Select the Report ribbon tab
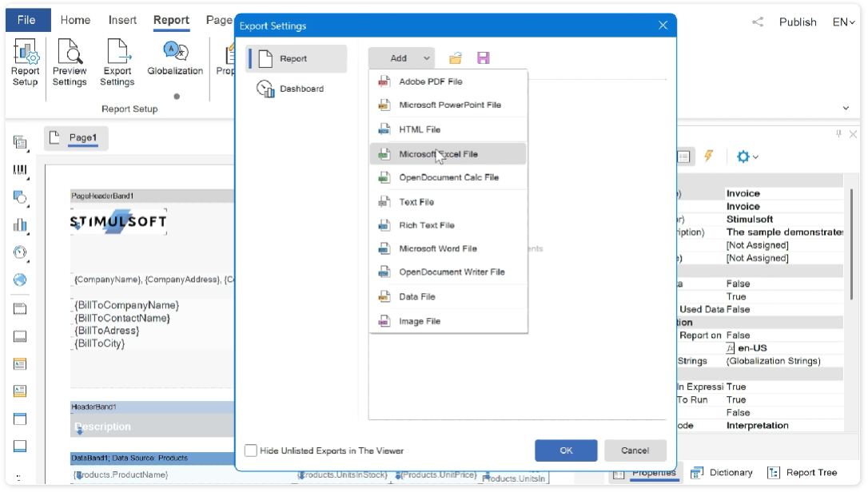The height and width of the screenshot is (496, 868). point(171,20)
